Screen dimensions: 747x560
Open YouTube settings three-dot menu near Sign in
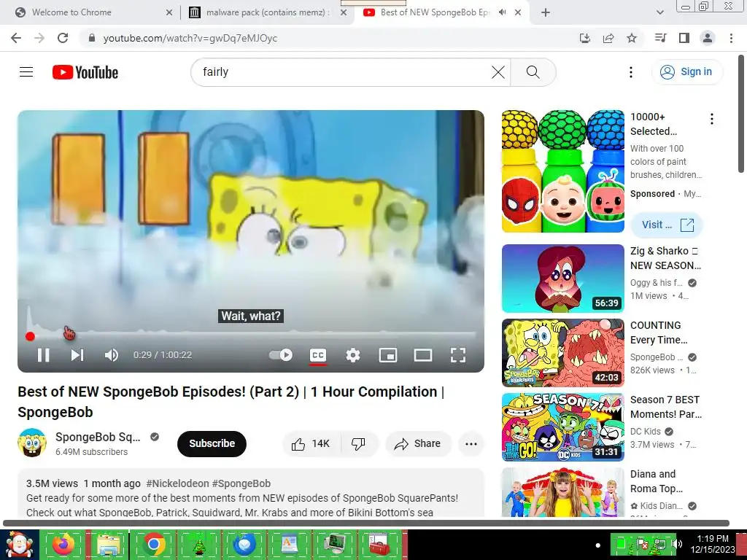[x=631, y=72]
